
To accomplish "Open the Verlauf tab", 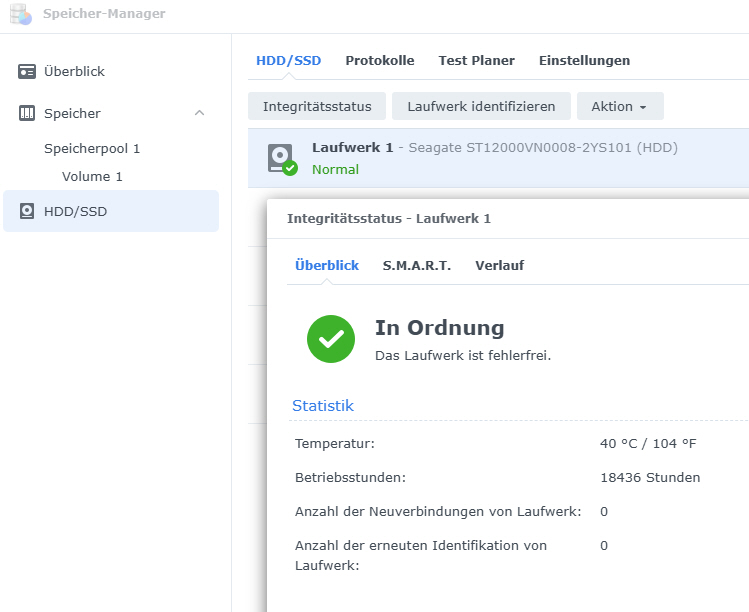I will [x=499, y=266].
